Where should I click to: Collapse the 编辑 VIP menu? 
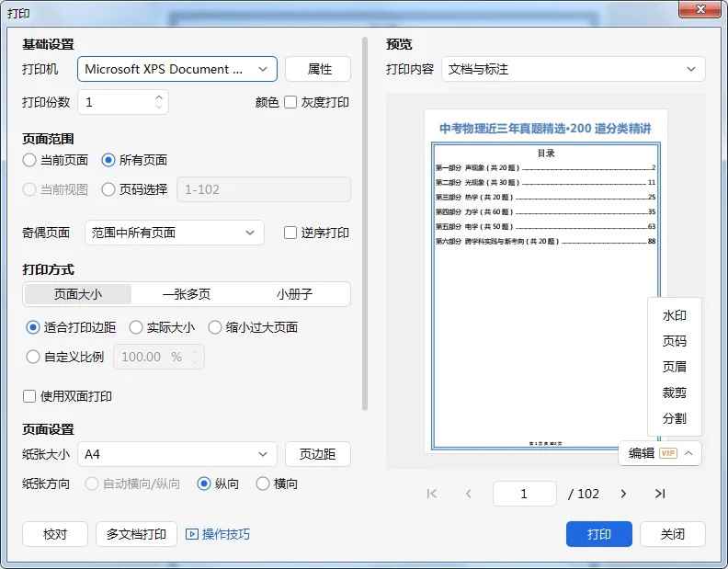(x=688, y=453)
